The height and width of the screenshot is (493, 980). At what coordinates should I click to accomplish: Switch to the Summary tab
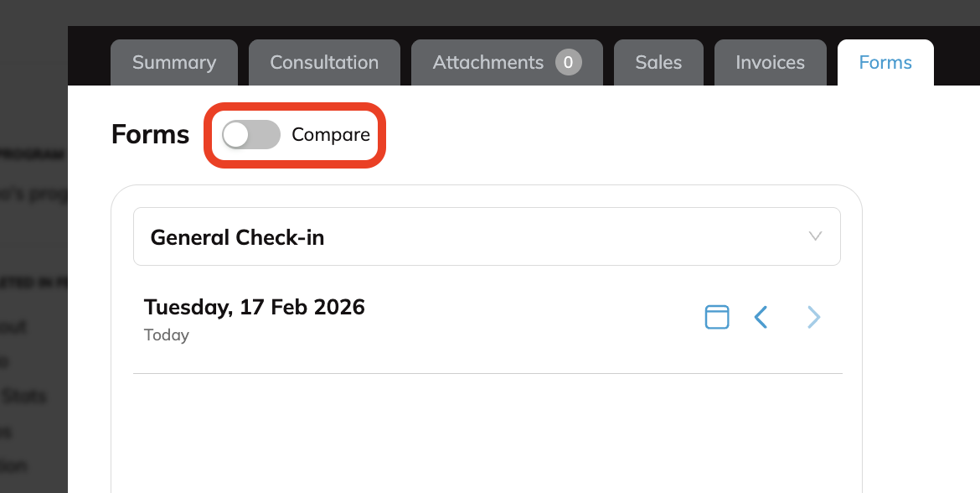pyautogui.click(x=173, y=62)
